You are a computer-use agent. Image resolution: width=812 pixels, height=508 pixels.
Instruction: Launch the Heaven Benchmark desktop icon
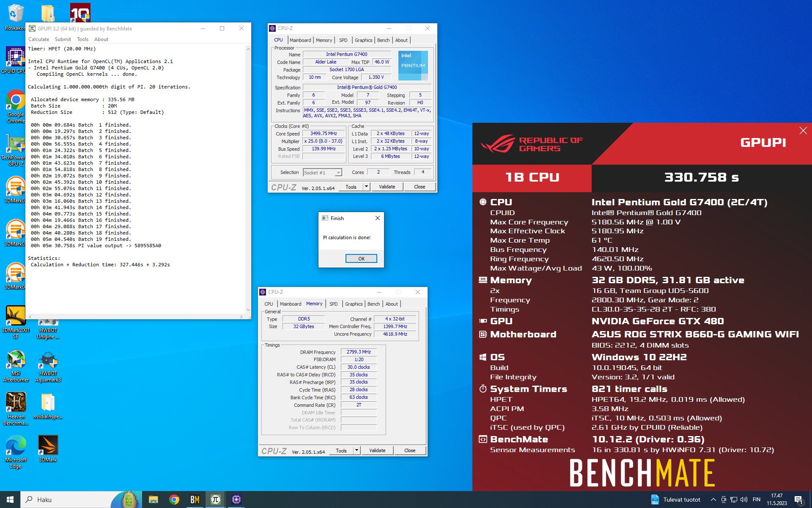pyautogui.click(x=16, y=409)
